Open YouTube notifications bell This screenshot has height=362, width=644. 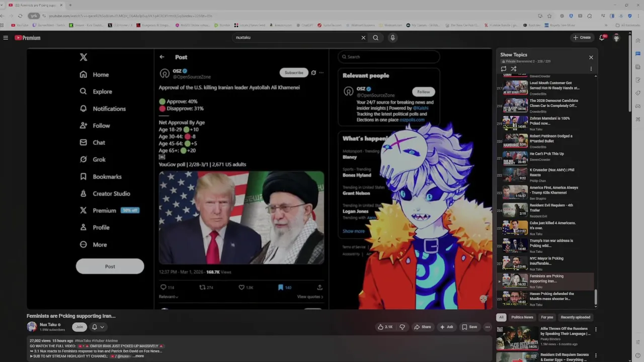[602, 37]
